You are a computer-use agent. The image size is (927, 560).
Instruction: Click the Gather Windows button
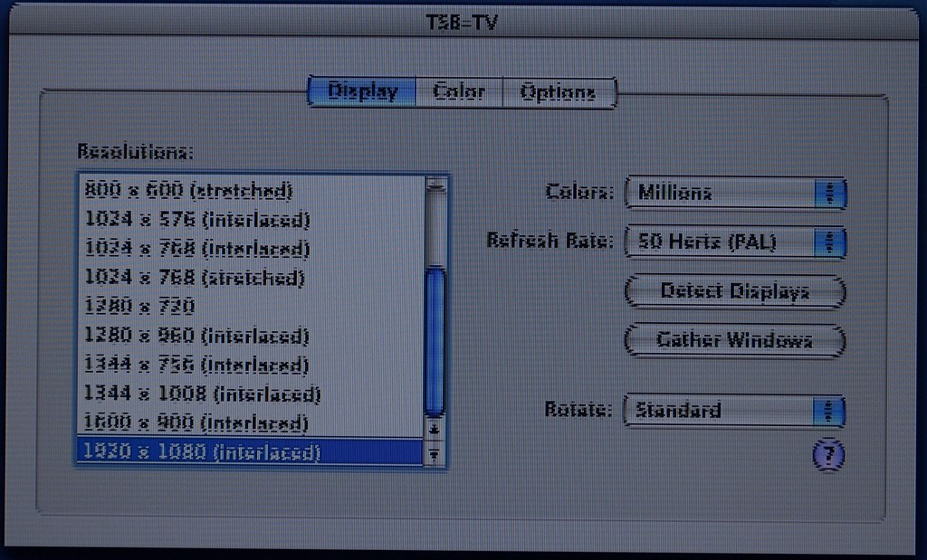coord(735,340)
